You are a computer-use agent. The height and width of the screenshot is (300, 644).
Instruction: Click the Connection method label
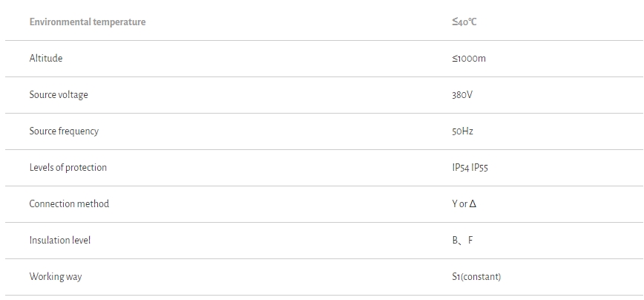point(69,204)
